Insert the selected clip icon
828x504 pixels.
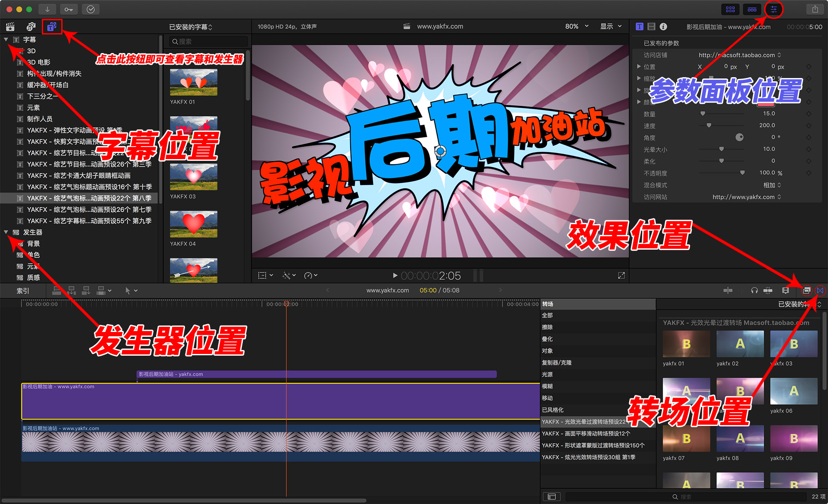(x=72, y=291)
